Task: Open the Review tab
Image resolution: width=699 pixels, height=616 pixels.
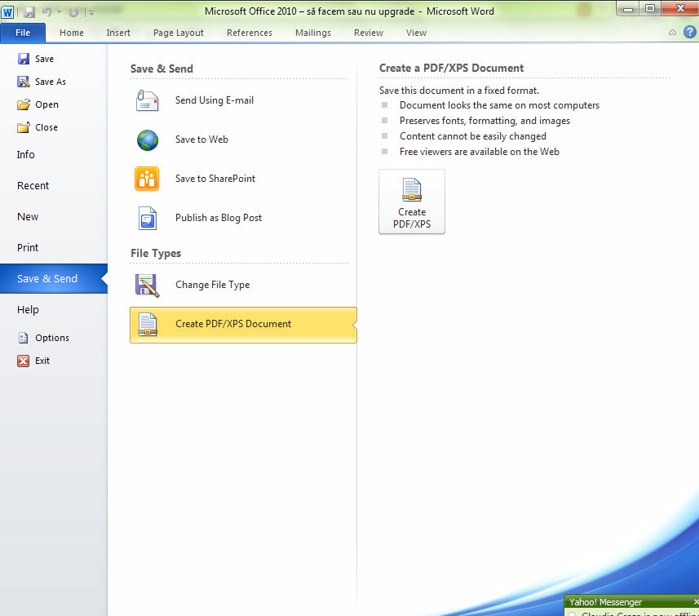Action: [x=368, y=33]
